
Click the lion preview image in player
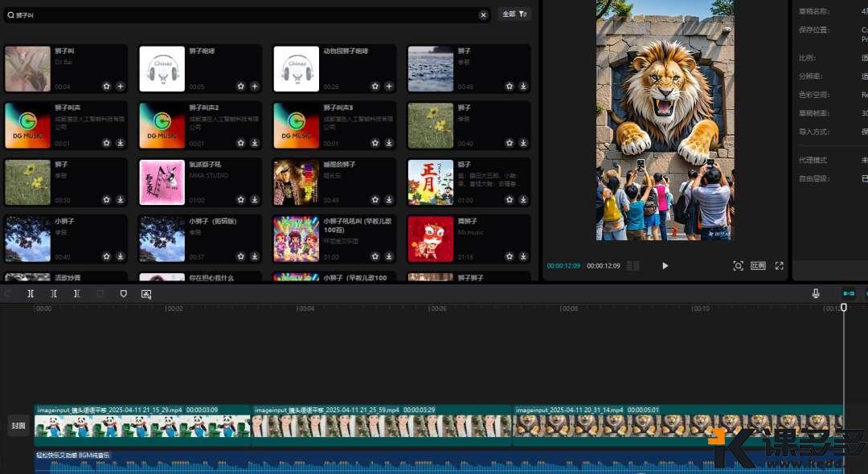pyautogui.click(x=665, y=120)
